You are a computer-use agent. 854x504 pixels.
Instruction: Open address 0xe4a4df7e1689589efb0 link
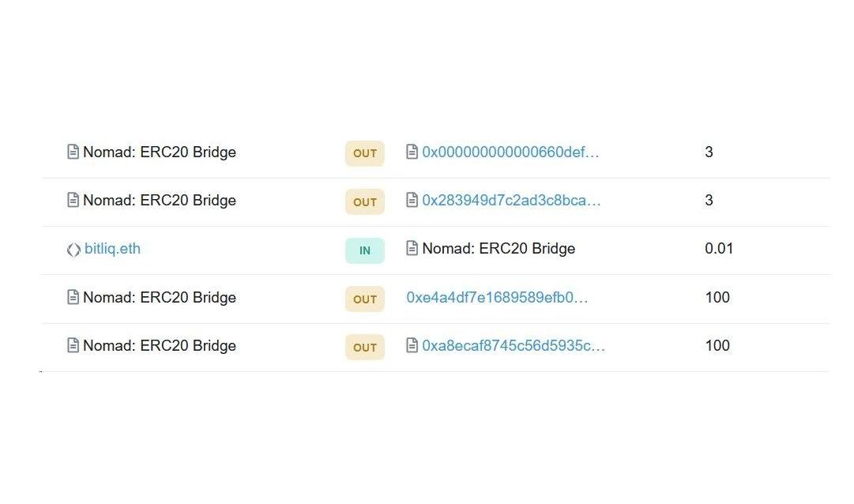[497, 298]
